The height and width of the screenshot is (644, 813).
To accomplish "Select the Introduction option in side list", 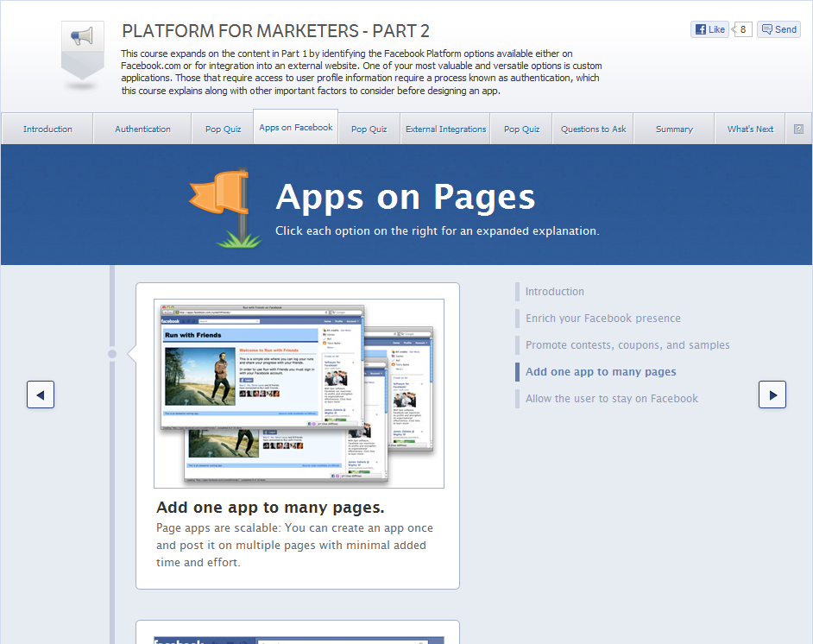I will (x=554, y=292).
